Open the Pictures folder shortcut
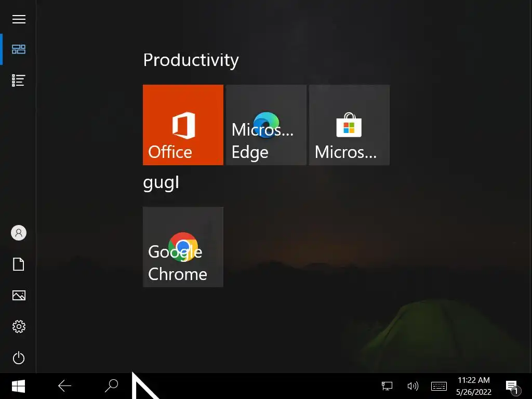Screen dimensions: 532x399 (x=19, y=295)
